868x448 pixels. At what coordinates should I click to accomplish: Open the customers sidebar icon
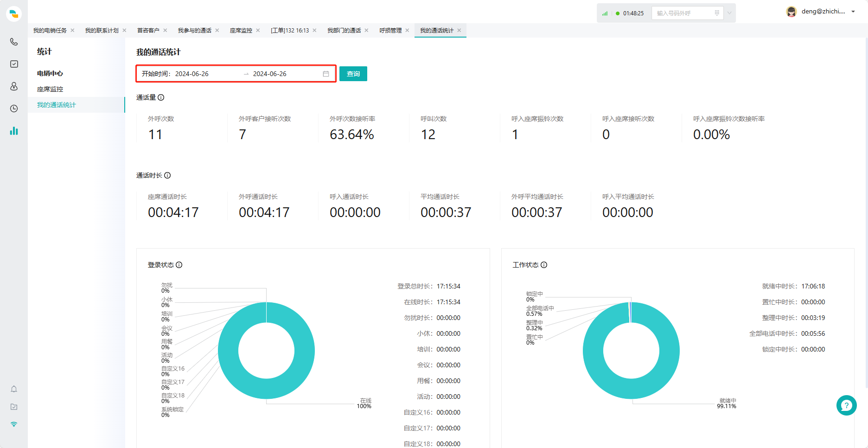pos(14,86)
